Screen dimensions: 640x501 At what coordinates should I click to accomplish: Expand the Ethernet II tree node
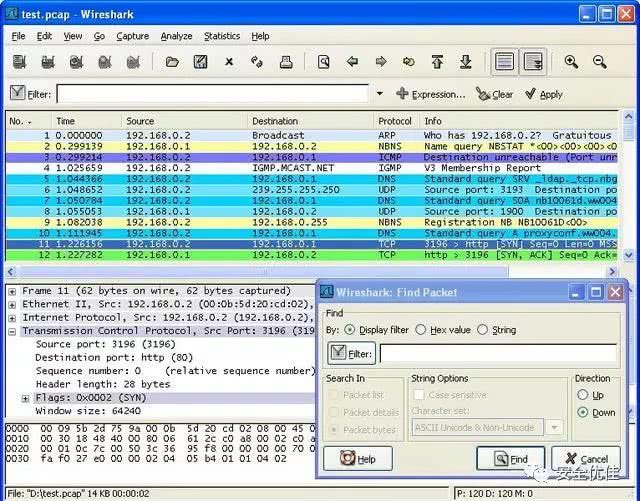tap(12, 305)
